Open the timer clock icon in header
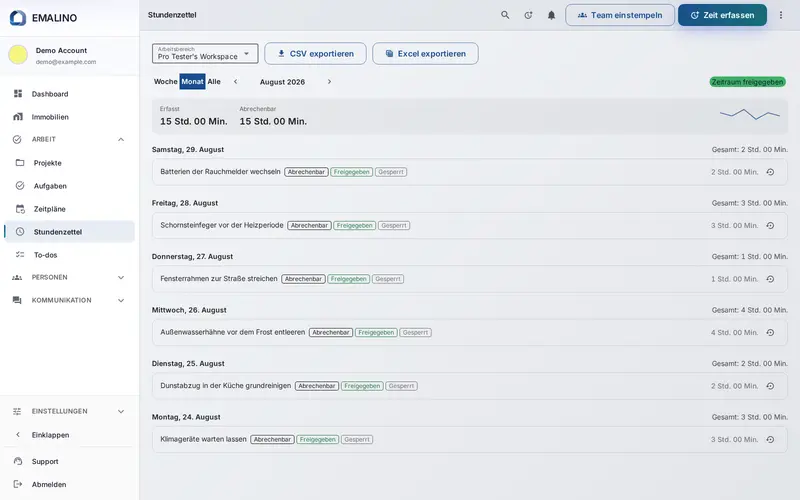 tap(528, 15)
